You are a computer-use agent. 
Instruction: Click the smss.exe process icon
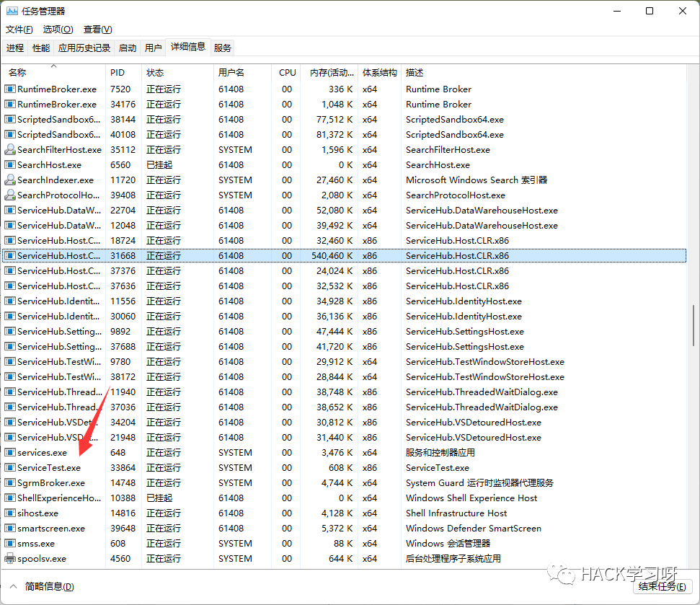pyautogui.click(x=10, y=544)
